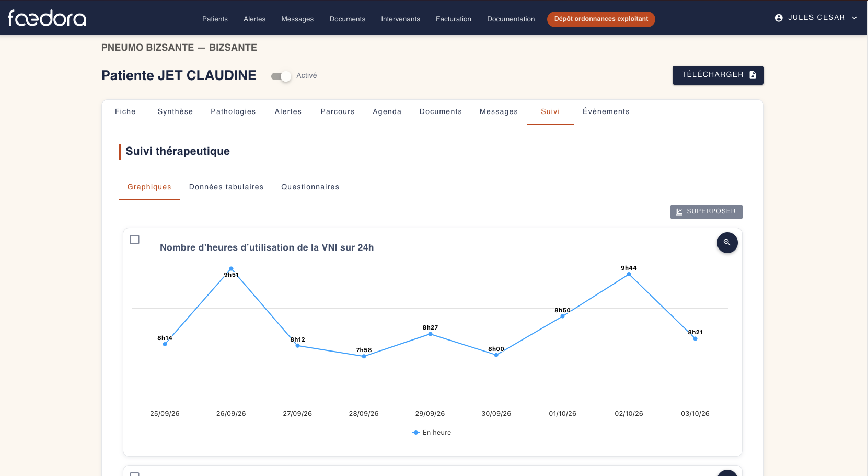Click the file download icon in Télécharger

tap(753, 75)
